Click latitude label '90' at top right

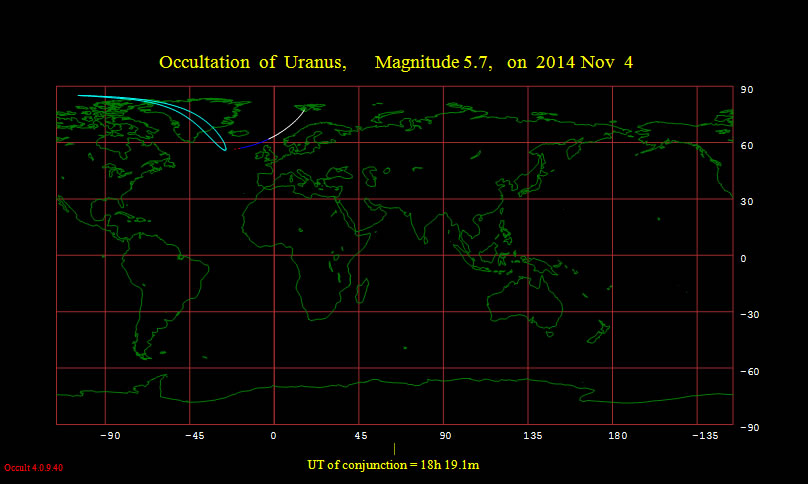(747, 90)
